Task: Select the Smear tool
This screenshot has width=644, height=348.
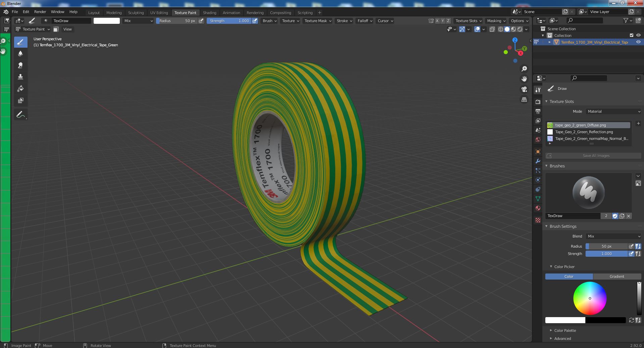Action: 20,65
